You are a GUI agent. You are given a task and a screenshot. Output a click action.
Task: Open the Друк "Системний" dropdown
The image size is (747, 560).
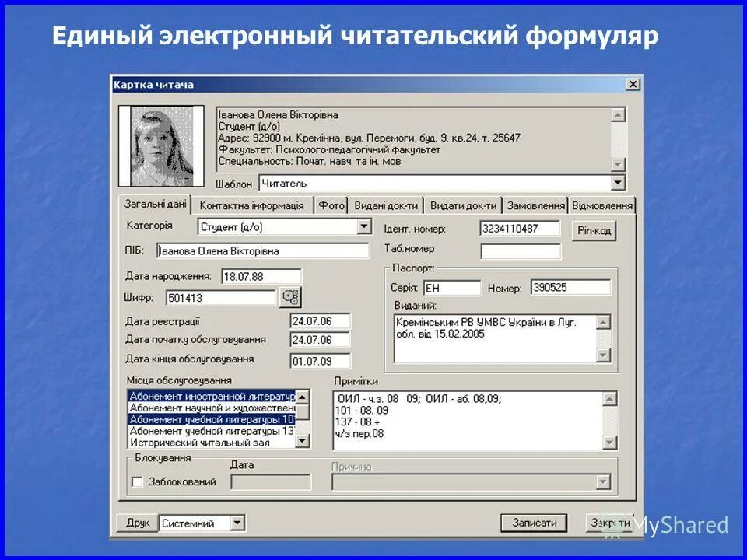click(x=237, y=523)
